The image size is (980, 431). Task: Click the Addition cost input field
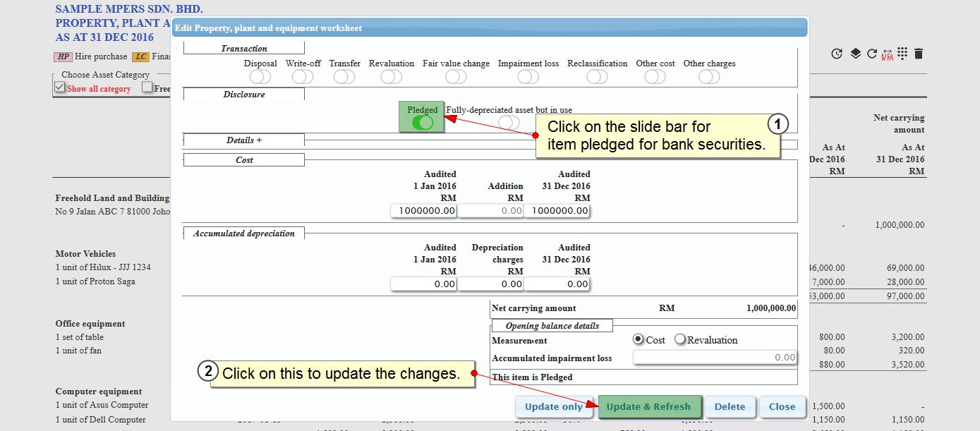click(491, 210)
